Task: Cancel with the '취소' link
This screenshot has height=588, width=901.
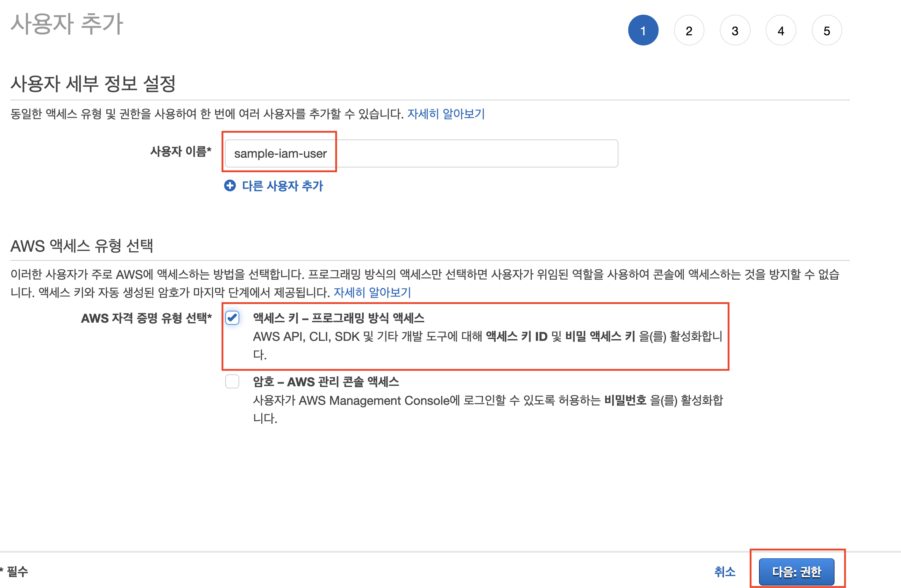Action: click(x=725, y=571)
